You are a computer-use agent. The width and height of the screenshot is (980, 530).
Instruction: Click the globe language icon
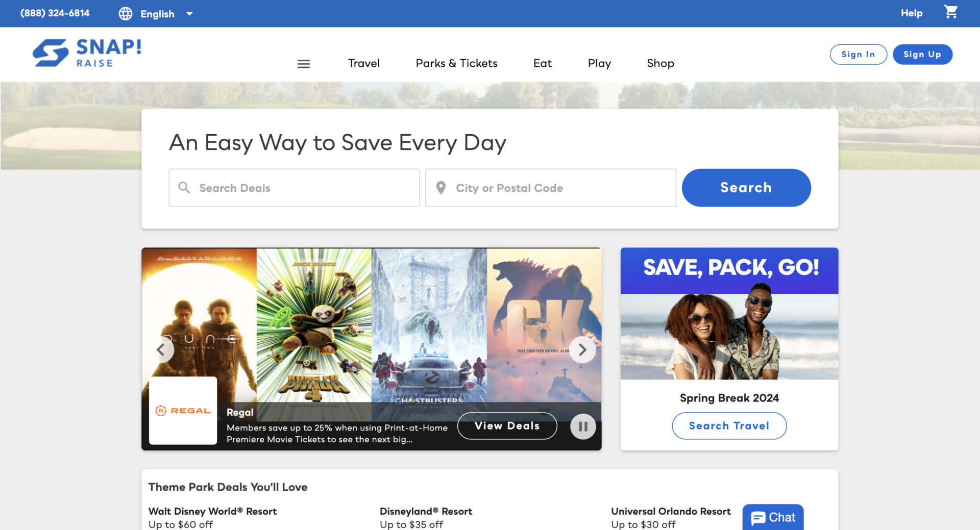126,14
